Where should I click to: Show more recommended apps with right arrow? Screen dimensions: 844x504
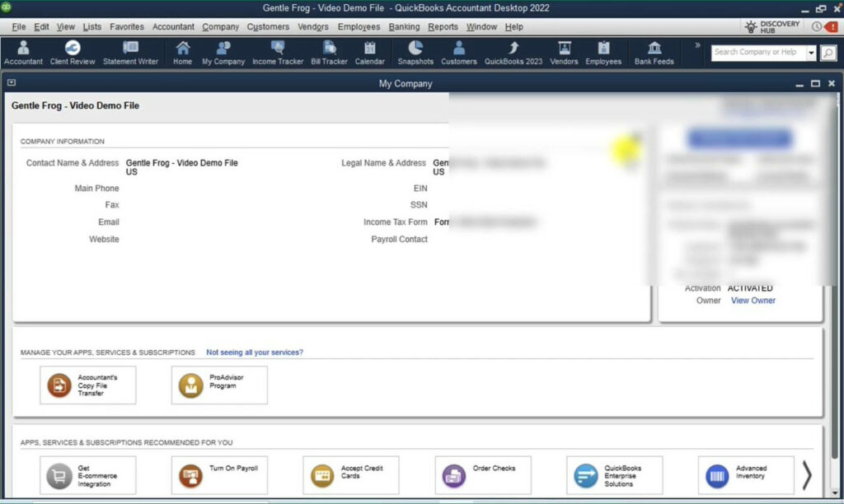pos(807,475)
